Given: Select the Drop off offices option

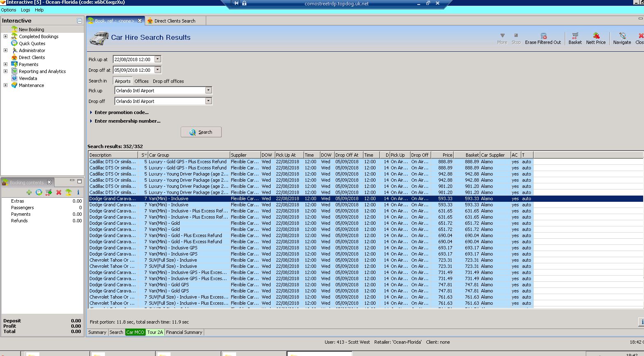Looking at the screenshot, I should 168,81.
